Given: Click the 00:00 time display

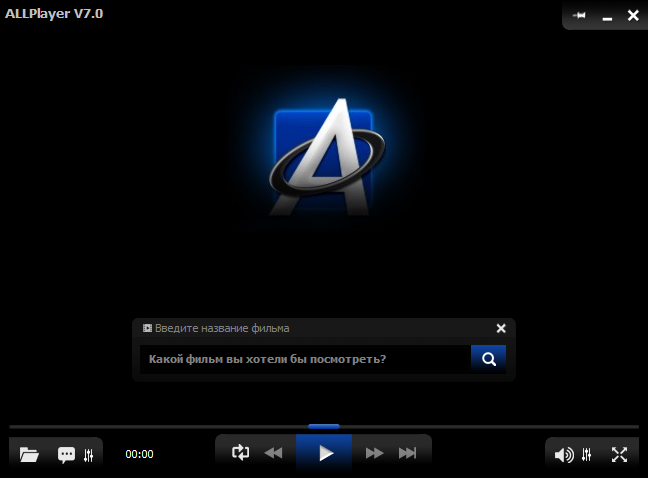Looking at the screenshot, I should 139,454.
